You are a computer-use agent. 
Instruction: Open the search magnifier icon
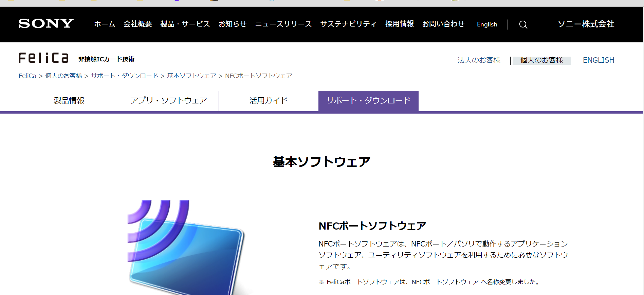(x=523, y=24)
